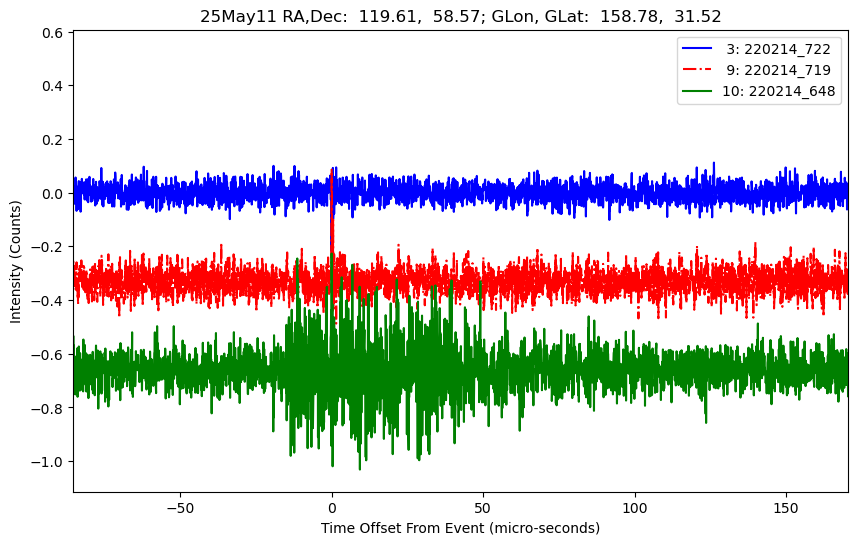Click the red dash-dot sample in legend
This screenshot has width=858, height=545.
pyautogui.click(x=697, y=69)
